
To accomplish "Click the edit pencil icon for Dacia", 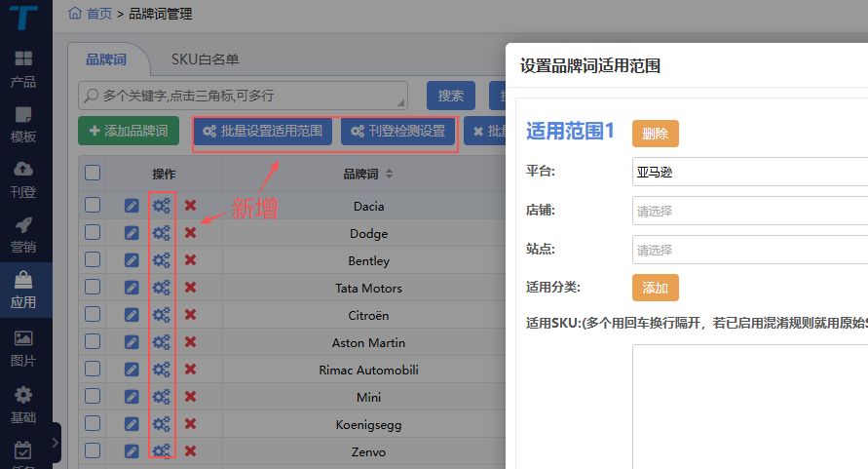I will point(132,206).
